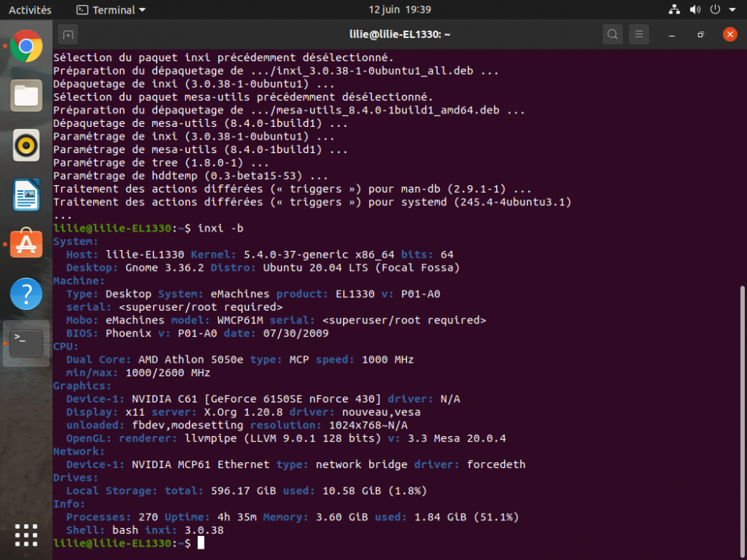This screenshot has height=560, width=747.
Task: Open the clock calendar at 12 juin 19:39
Action: [400, 10]
